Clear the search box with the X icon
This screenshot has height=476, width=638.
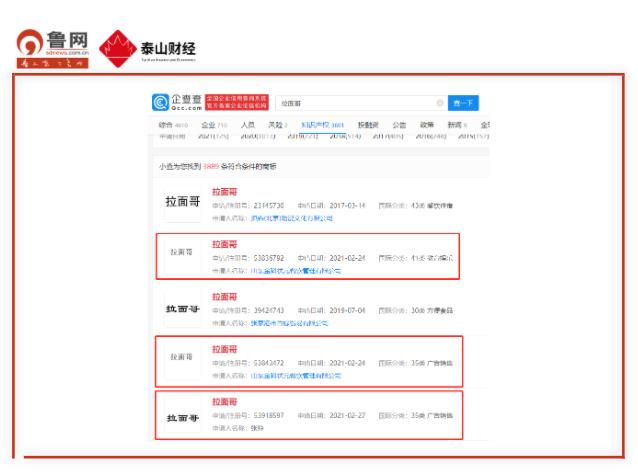tap(440, 103)
